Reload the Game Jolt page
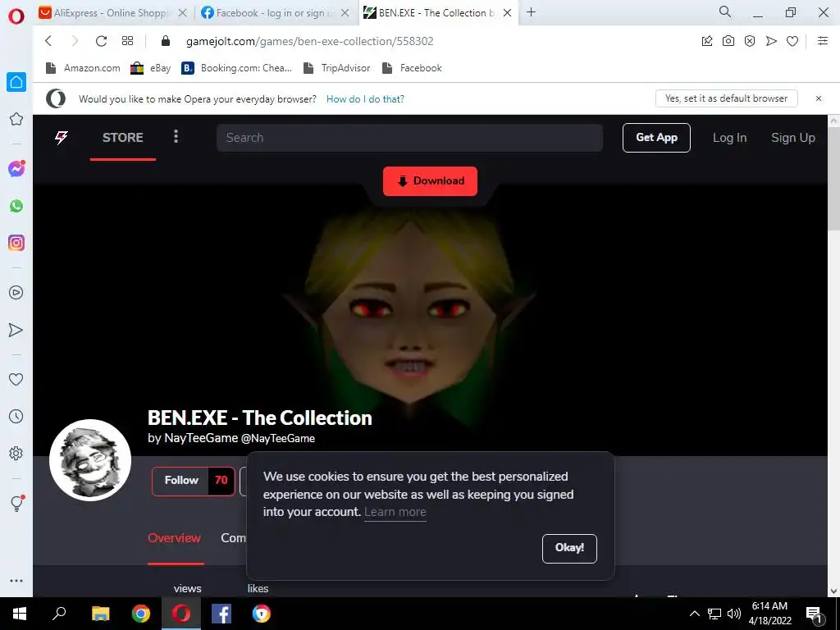Screen dimensions: 840x630 [x=101, y=41]
